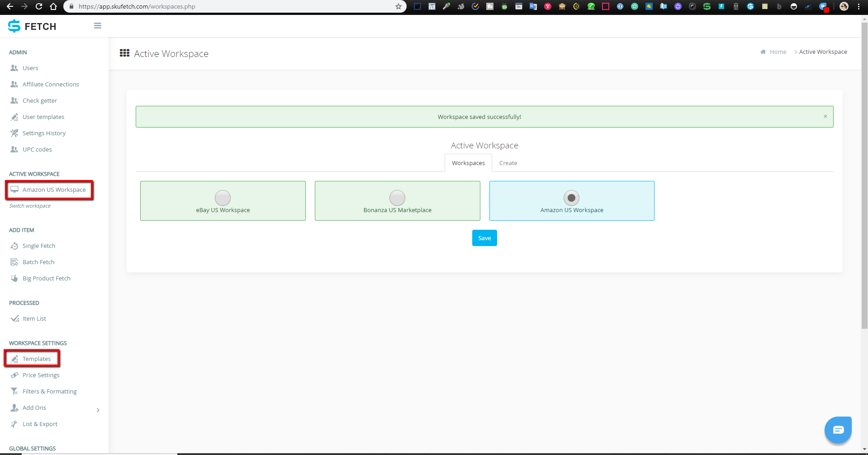Open Users admin page
This screenshot has width=868, height=455.
tap(30, 68)
